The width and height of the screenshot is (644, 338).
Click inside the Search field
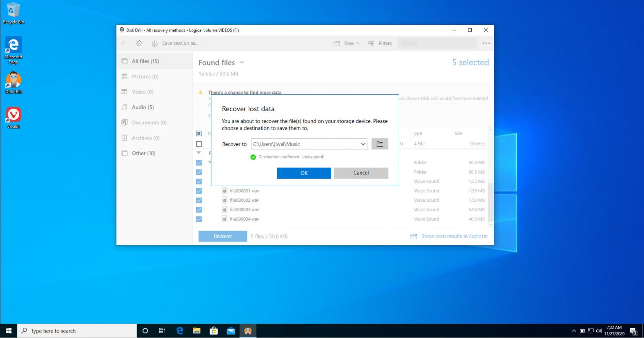[437, 43]
